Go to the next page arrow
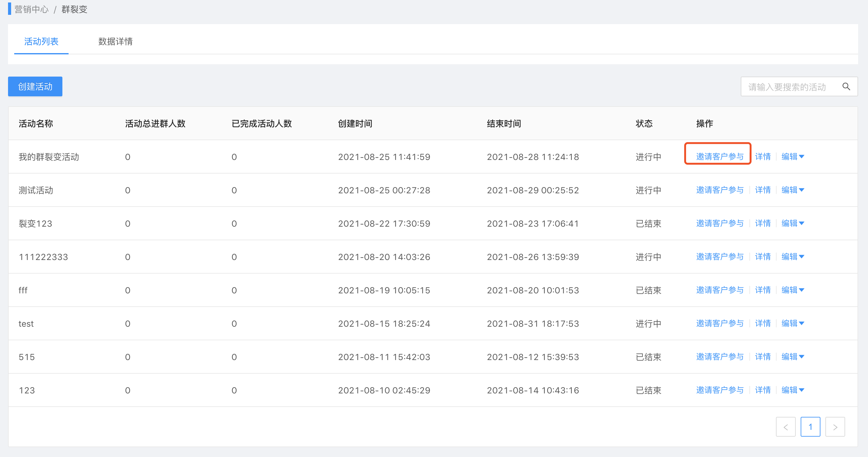The width and height of the screenshot is (868, 457). [835, 427]
